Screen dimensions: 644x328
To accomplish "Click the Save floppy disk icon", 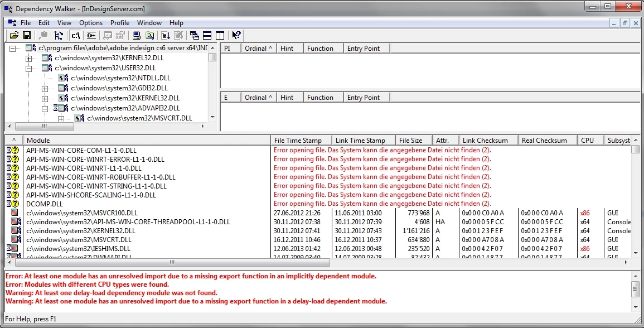I will (x=27, y=35).
